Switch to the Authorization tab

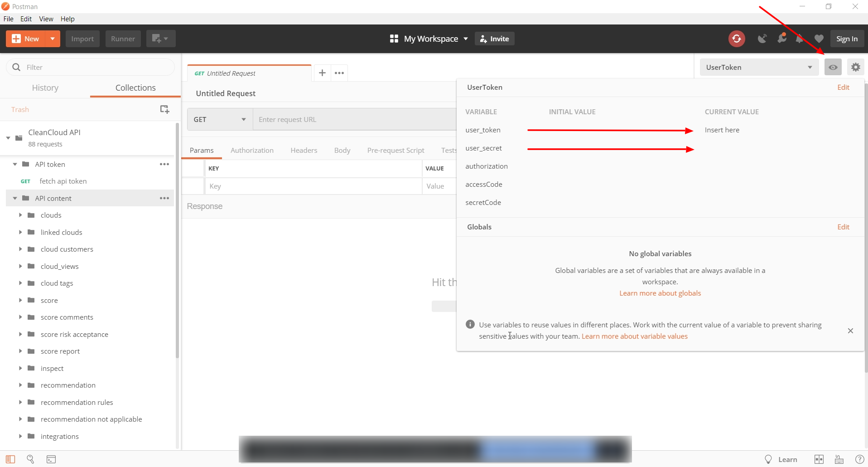pyautogui.click(x=252, y=150)
